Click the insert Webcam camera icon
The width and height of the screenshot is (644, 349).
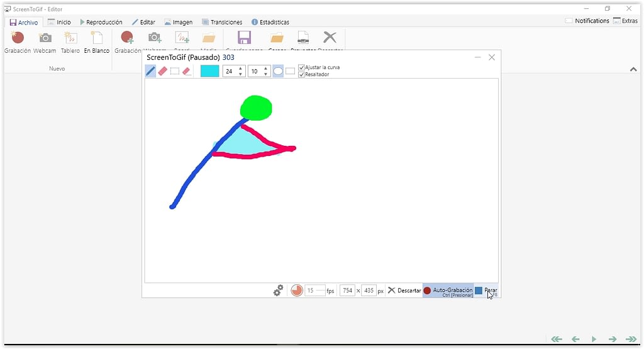click(x=155, y=38)
